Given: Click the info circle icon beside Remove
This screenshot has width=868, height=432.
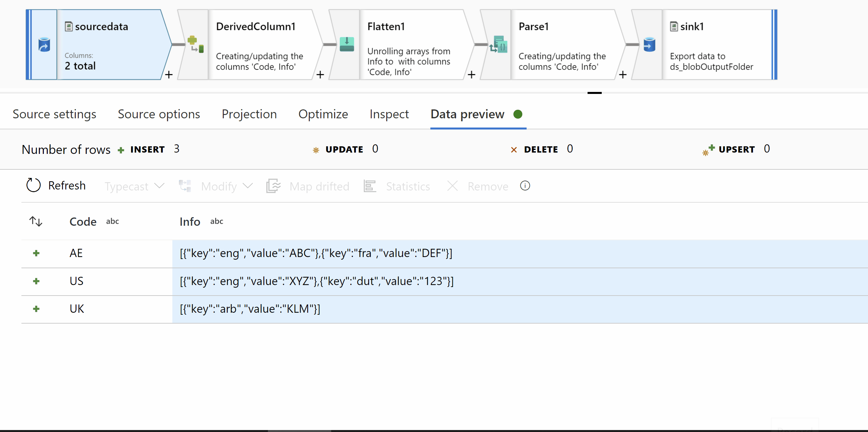Looking at the screenshot, I should click(x=525, y=186).
